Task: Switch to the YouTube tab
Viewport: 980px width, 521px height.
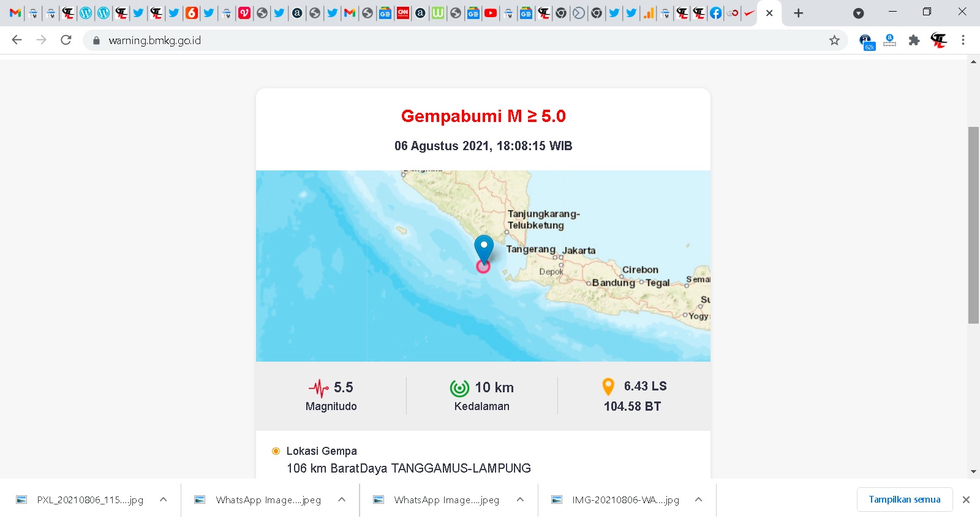Action: [x=491, y=13]
